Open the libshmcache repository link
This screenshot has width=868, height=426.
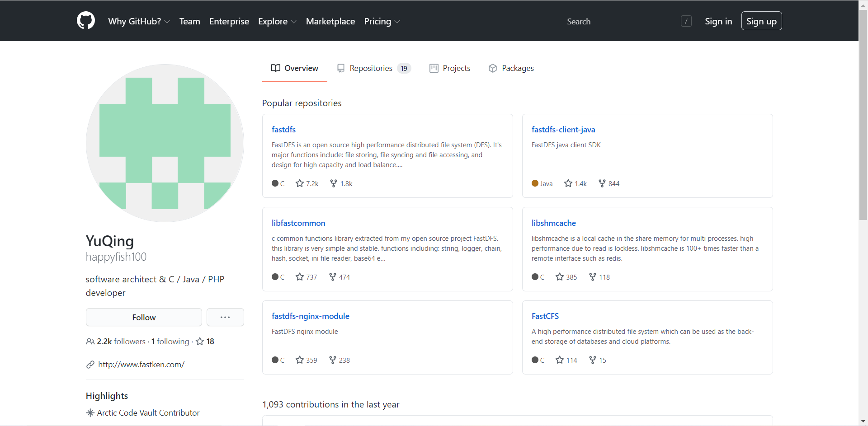pos(554,223)
